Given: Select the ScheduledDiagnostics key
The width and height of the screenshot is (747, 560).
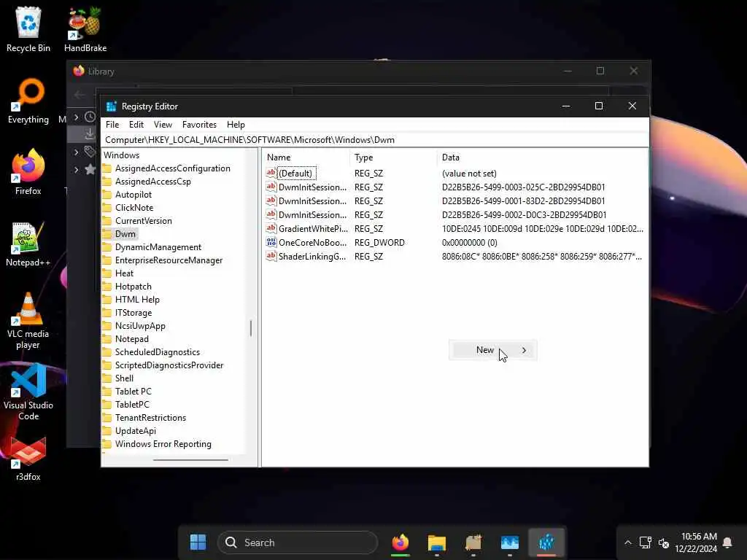Looking at the screenshot, I should click(x=158, y=352).
